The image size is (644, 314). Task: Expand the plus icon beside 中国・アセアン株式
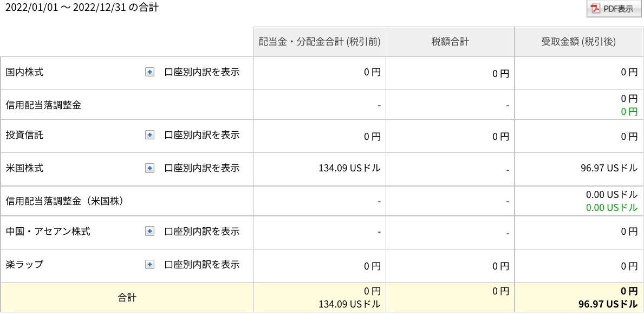point(150,232)
